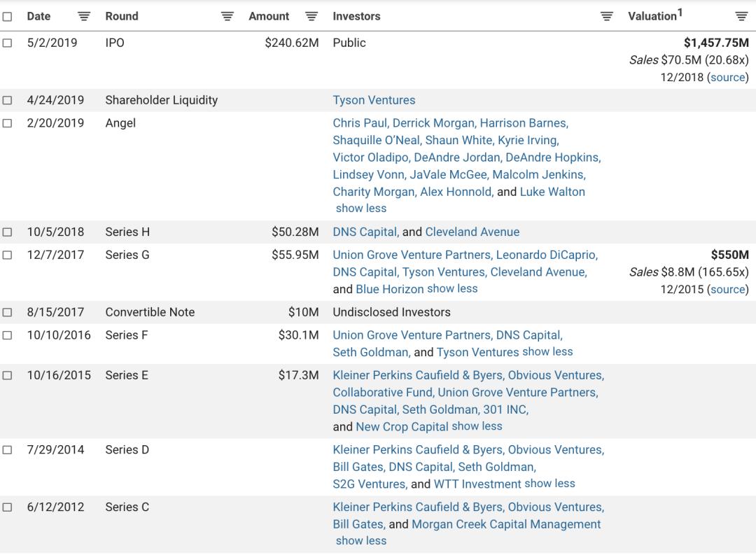Select the Undisclosed Investors cell
756x555 pixels.
tap(391, 312)
